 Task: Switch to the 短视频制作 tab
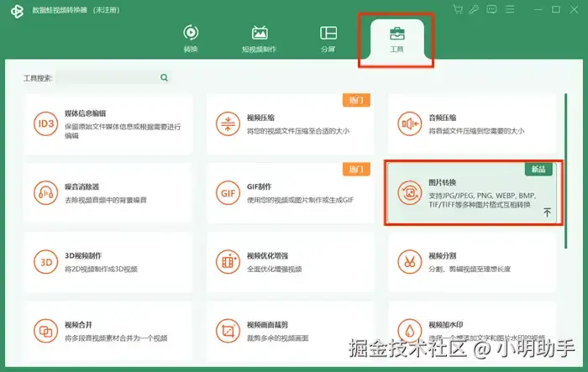pos(259,39)
